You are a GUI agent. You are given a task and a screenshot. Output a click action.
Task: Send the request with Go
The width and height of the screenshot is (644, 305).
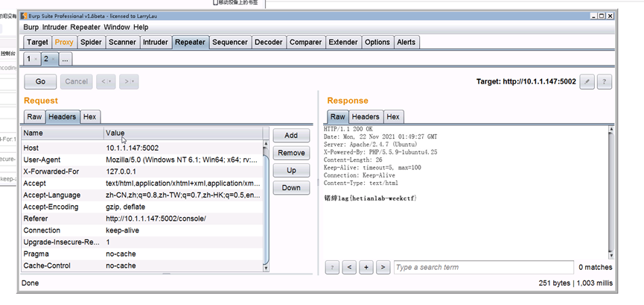[40, 81]
